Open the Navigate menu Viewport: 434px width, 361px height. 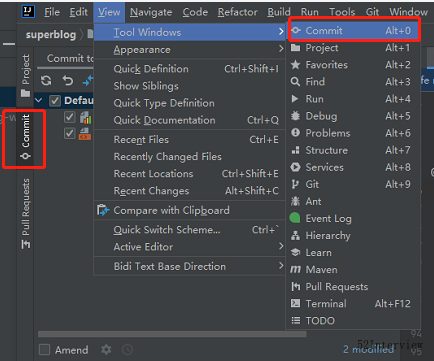click(151, 12)
